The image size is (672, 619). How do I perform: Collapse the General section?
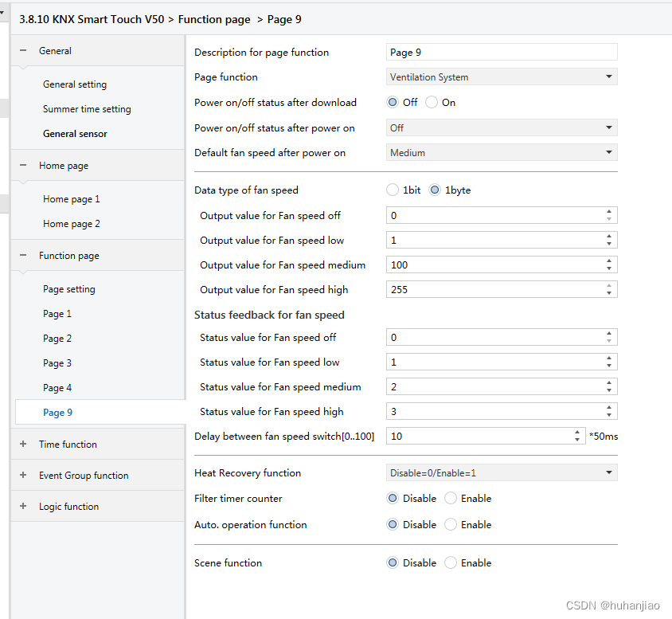(x=23, y=51)
